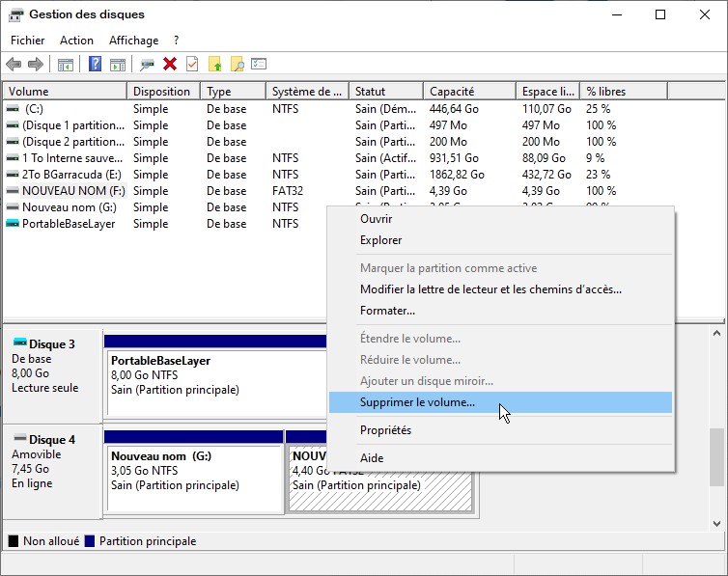Click the magnifier search toolbar icon
728x576 pixels.
(x=237, y=65)
